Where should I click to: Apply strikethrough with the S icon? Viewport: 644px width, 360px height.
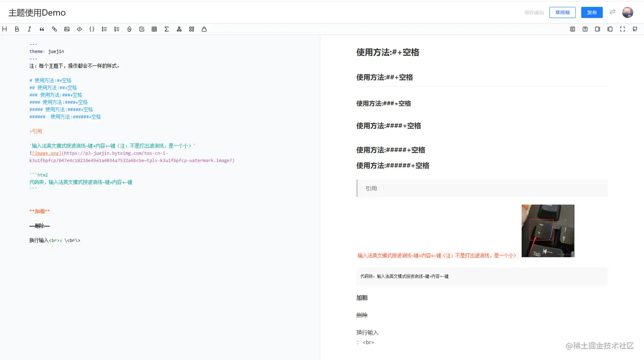pos(129,29)
